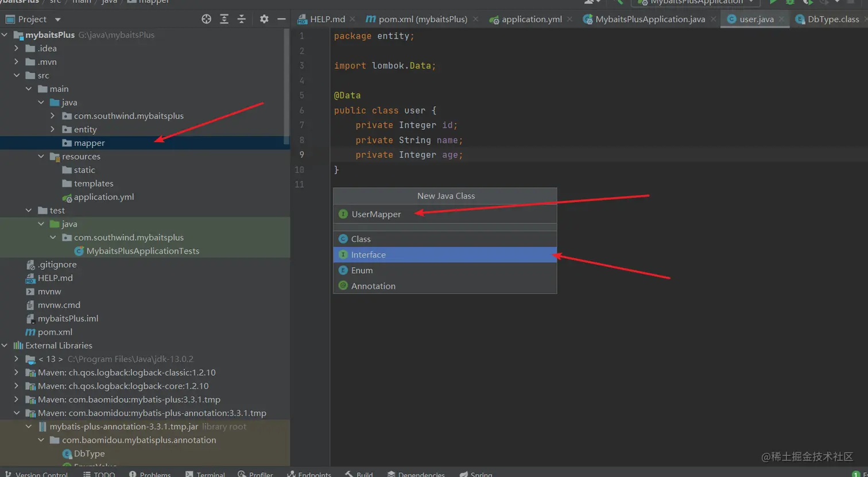Select opened file in Project tree
Viewport: 868px width, 477px height.
pyautogui.click(x=207, y=19)
